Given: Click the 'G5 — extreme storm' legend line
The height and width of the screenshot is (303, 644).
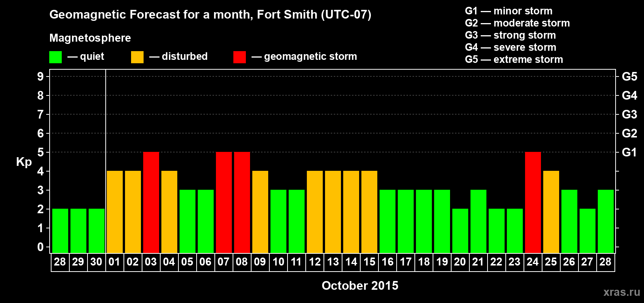Looking at the screenshot, I should click(x=514, y=59).
